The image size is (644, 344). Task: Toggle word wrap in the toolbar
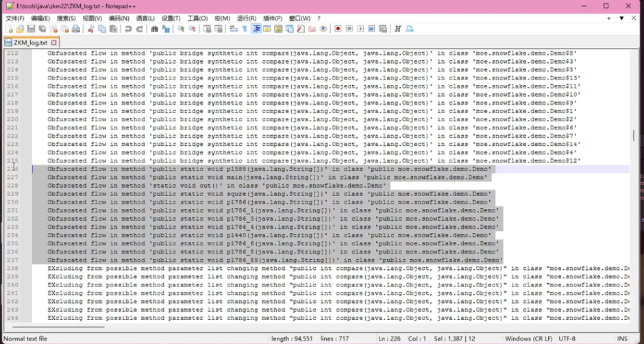tap(234, 29)
